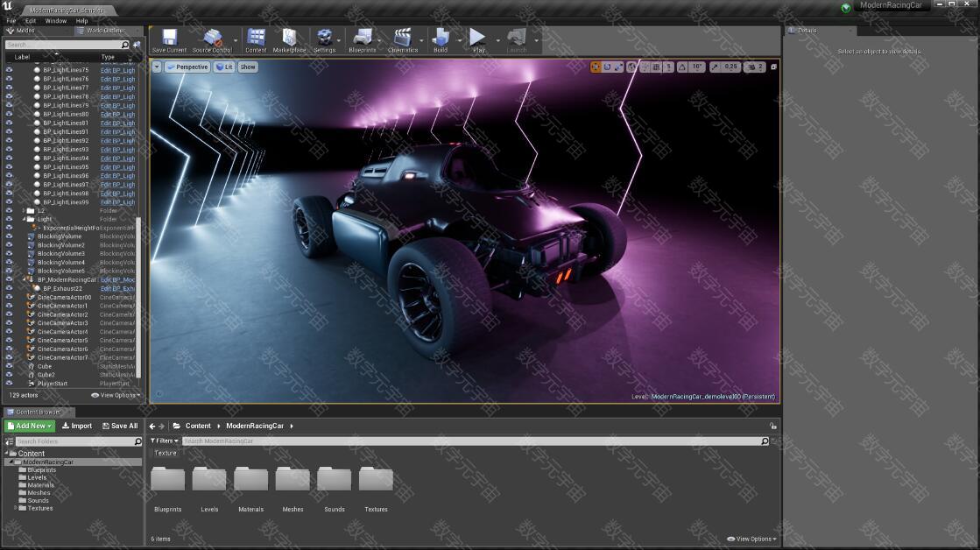Open the Filters dropdown in Content Browser
This screenshot has width=980, height=550.
164,441
